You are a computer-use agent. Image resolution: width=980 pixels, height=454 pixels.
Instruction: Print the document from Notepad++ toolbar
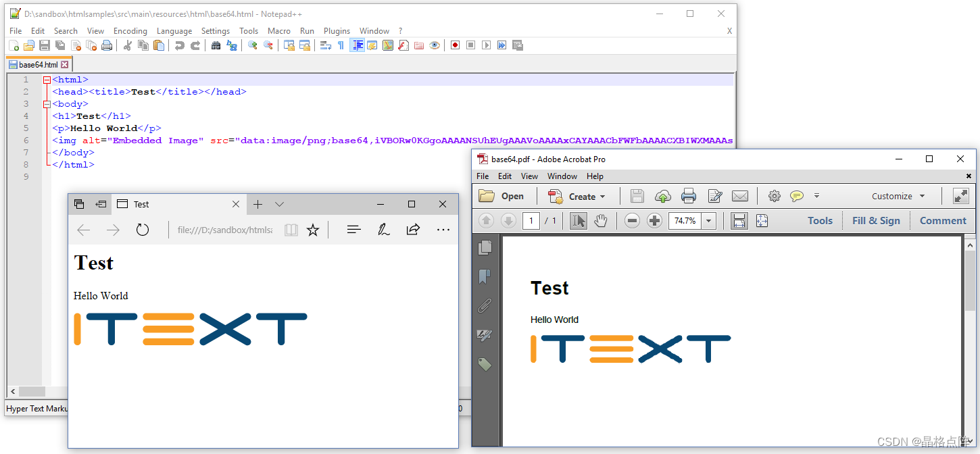click(x=107, y=45)
